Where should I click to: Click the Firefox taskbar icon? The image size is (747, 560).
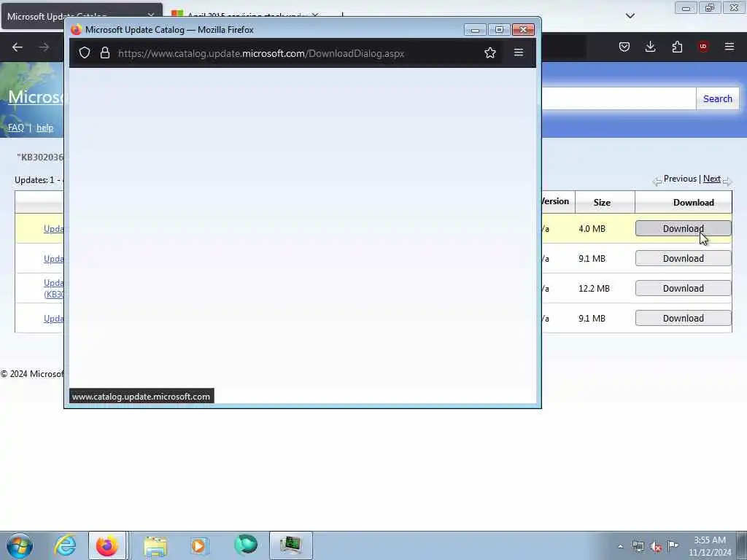107,545
